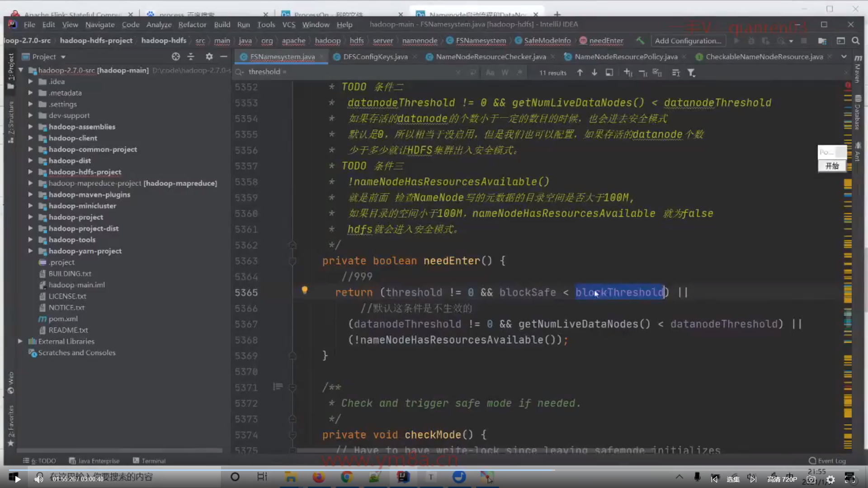Viewport: 868px width, 488px height.
Task: Go to previous search occurrence arrow
Action: tap(580, 73)
